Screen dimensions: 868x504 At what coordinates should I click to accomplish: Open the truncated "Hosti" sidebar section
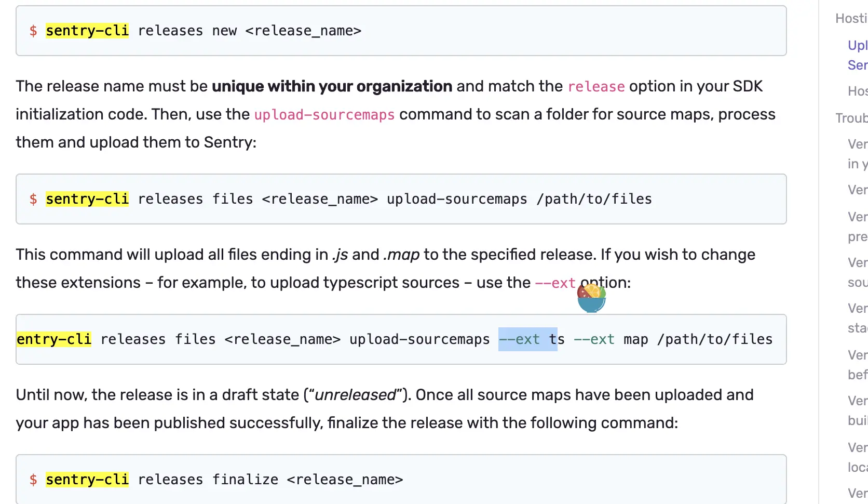pos(851,18)
